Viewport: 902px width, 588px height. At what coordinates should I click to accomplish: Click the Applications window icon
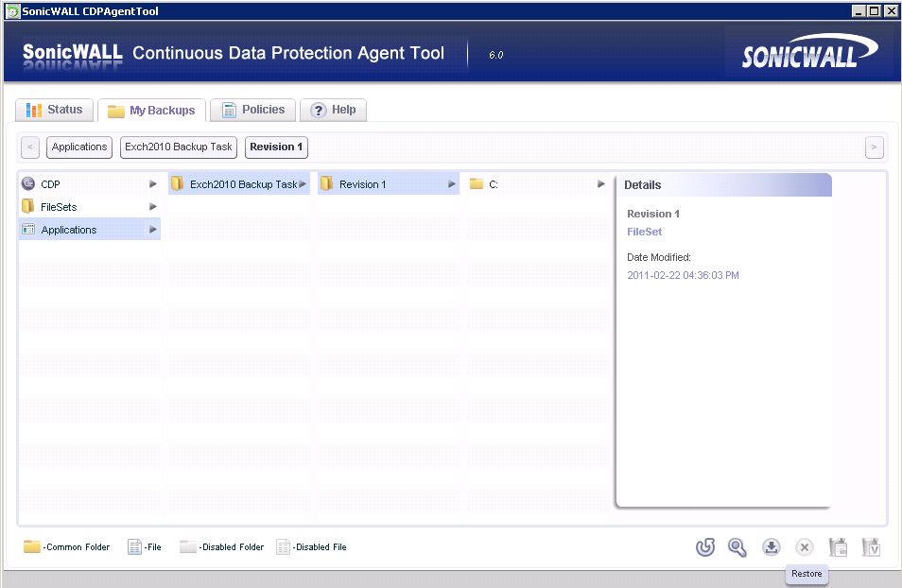pyautogui.click(x=28, y=229)
